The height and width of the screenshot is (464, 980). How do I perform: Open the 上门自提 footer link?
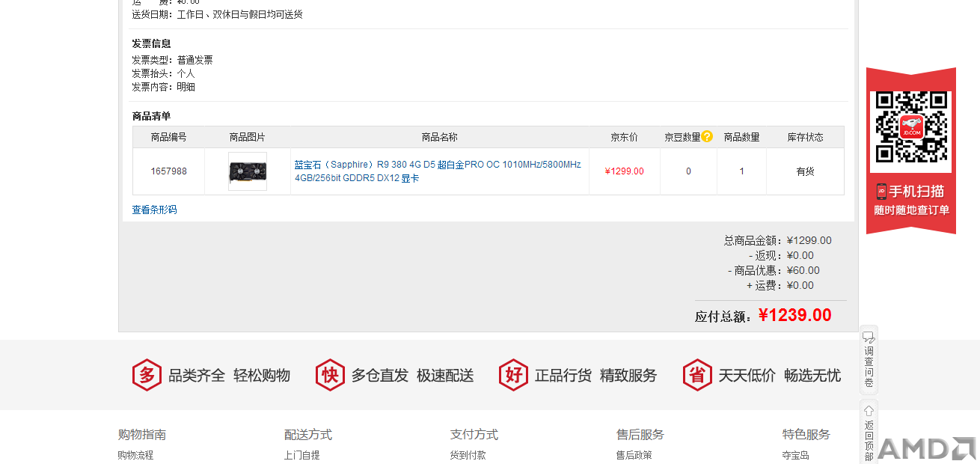click(301, 455)
